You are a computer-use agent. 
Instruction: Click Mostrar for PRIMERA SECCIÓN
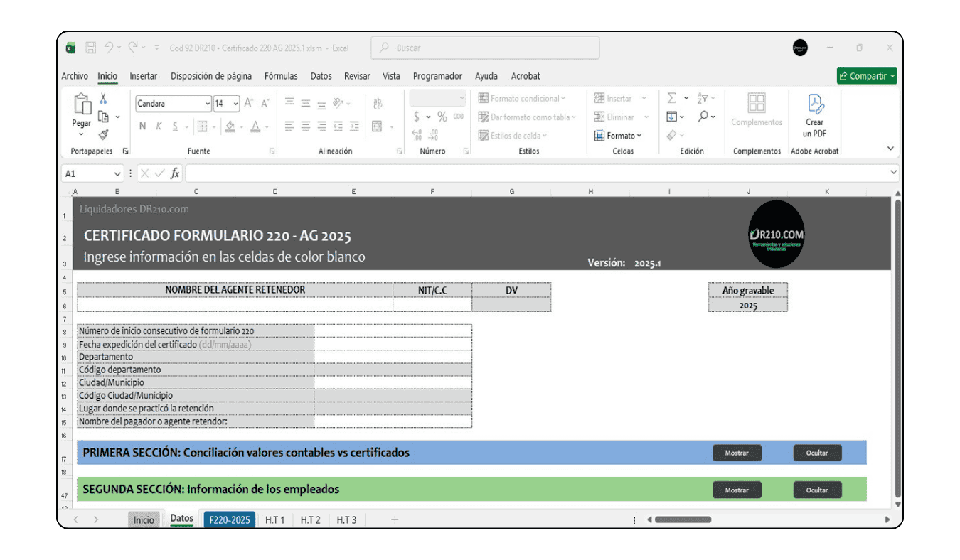[x=737, y=453]
